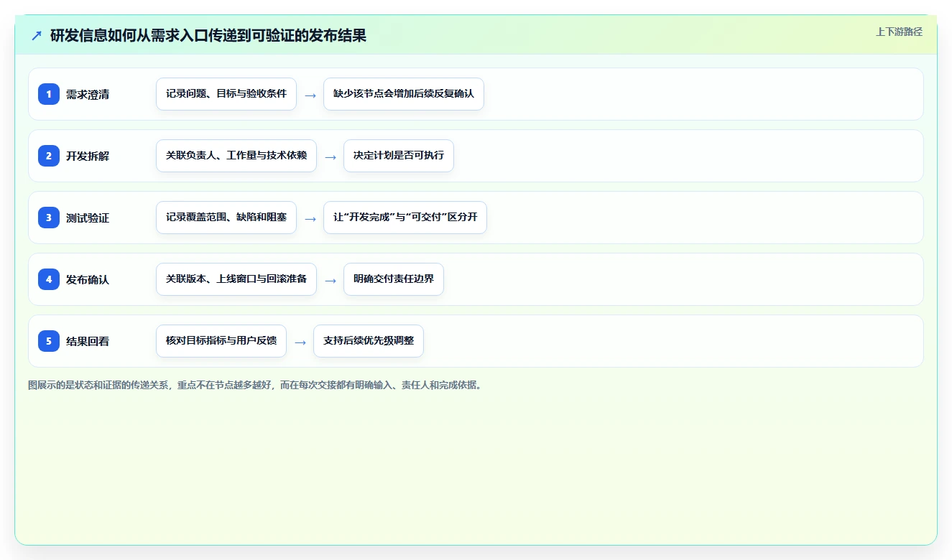Click the arrow icon beside the title

point(37,35)
